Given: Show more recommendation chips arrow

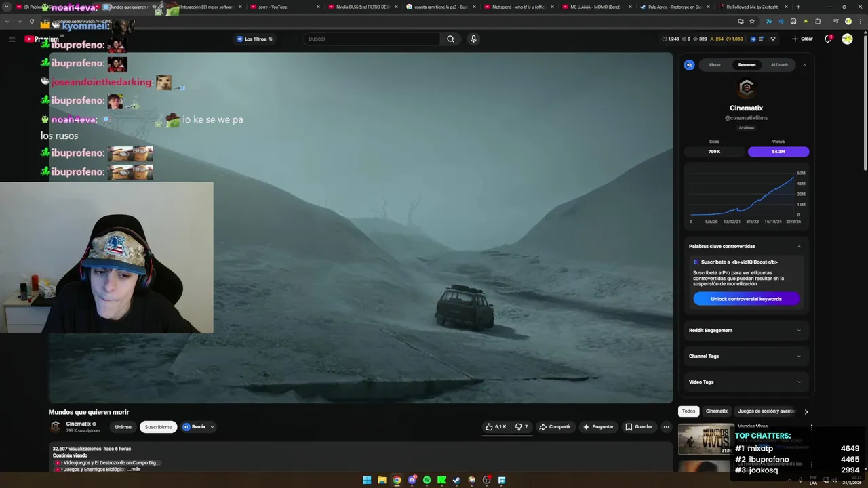Looking at the screenshot, I should tap(806, 411).
